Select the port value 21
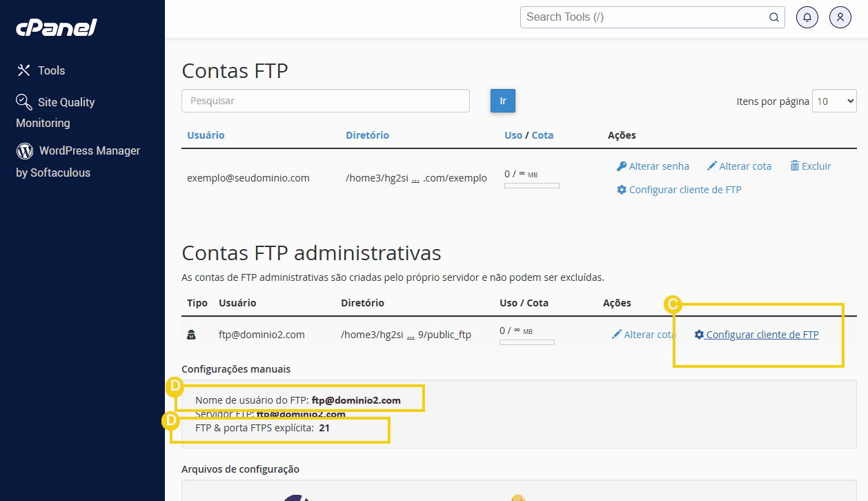Image resolution: width=868 pixels, height=501 pixels. point(324,428)
